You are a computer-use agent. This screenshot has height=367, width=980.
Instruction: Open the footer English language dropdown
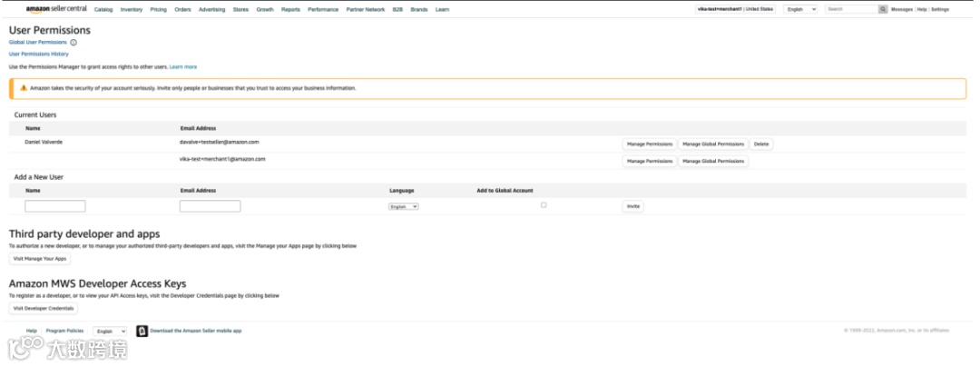pos(110,331)
